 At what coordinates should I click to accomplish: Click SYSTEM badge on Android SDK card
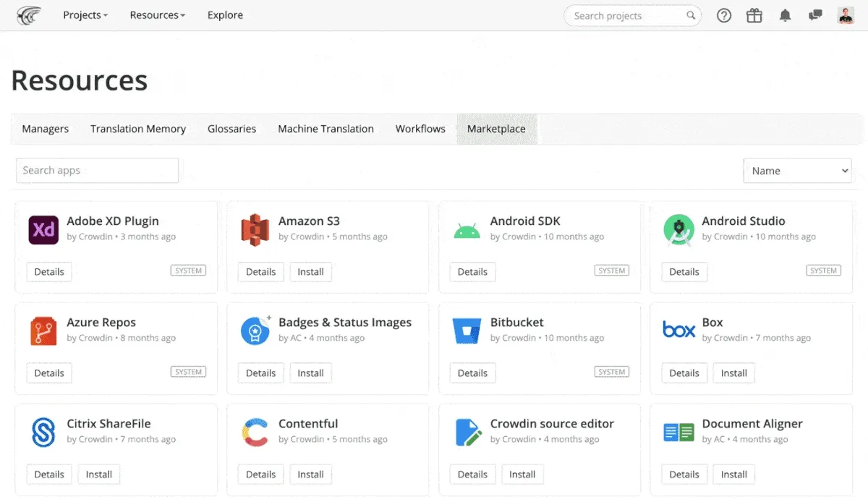tap(612, 271)
